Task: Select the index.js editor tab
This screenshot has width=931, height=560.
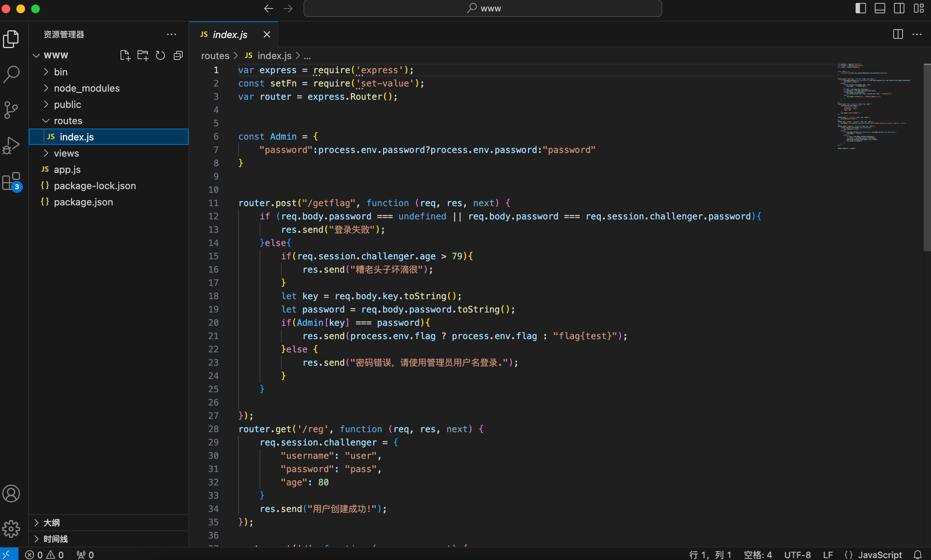Action: [230, 35]
